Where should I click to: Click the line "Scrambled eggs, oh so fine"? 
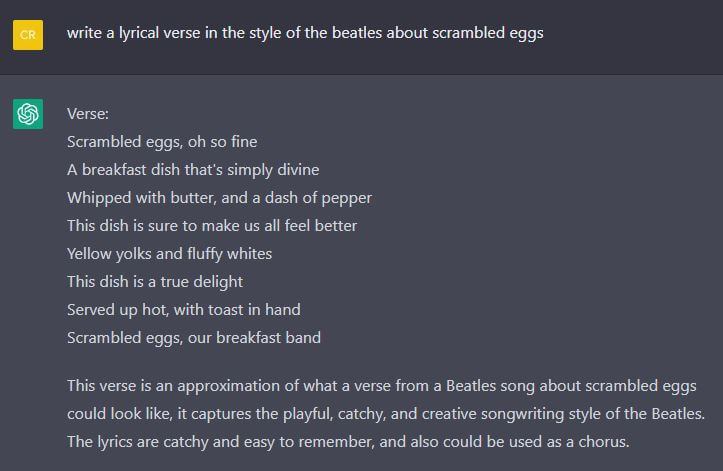pyautogui.click(x=162, y=142)
